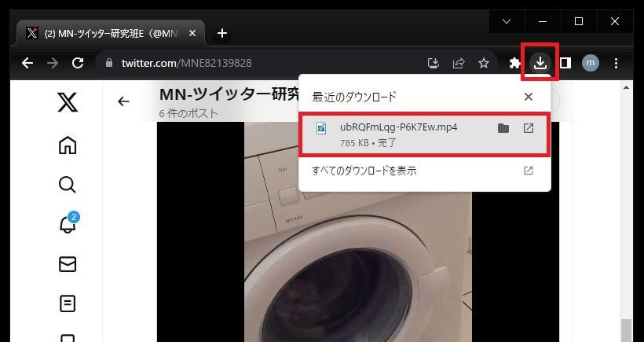
Task: Open the Chrome three-dot menu
Action: [x=616, y=63]
